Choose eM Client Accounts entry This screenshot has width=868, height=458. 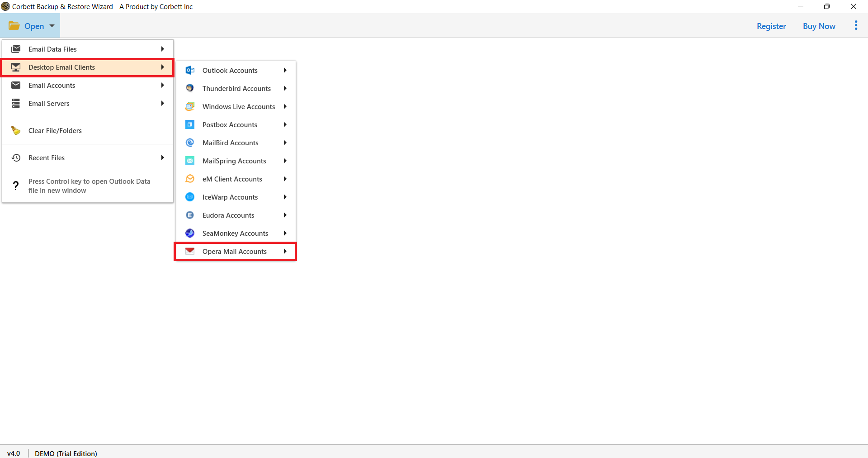(x=236, y=179)
